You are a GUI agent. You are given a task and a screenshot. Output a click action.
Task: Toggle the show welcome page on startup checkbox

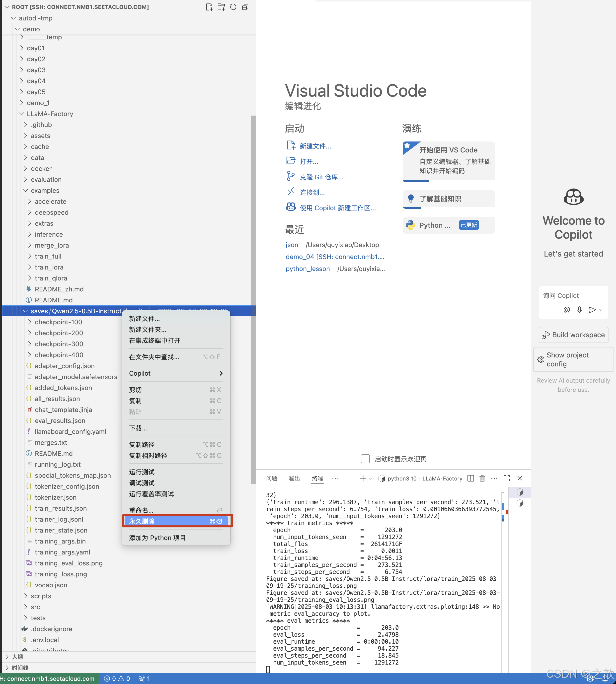(x=365, y=459)
